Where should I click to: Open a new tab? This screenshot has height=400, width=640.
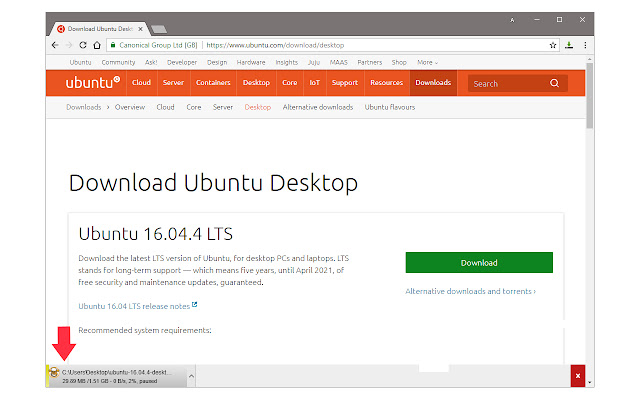point(159,29)
